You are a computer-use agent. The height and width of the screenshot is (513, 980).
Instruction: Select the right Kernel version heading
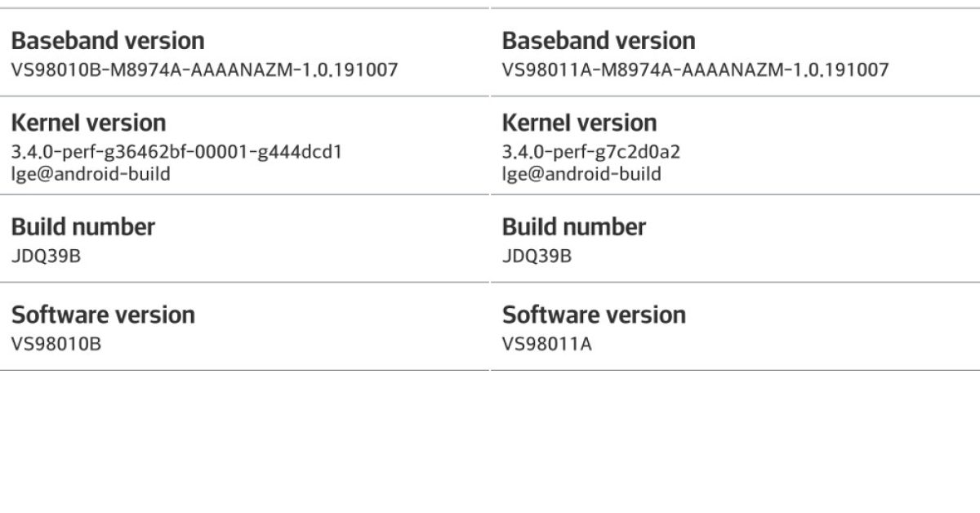tap(579, 123)
